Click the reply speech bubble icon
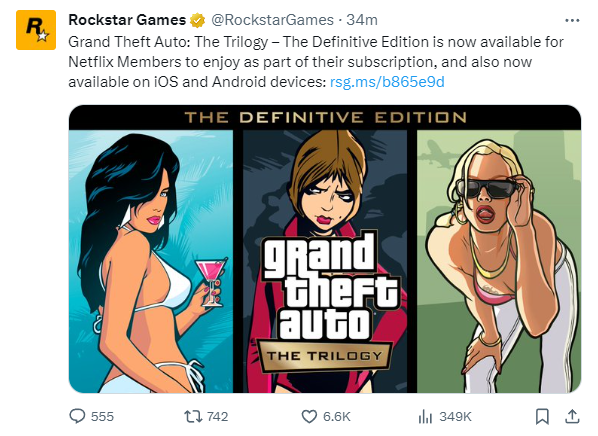 click(77, 416)
